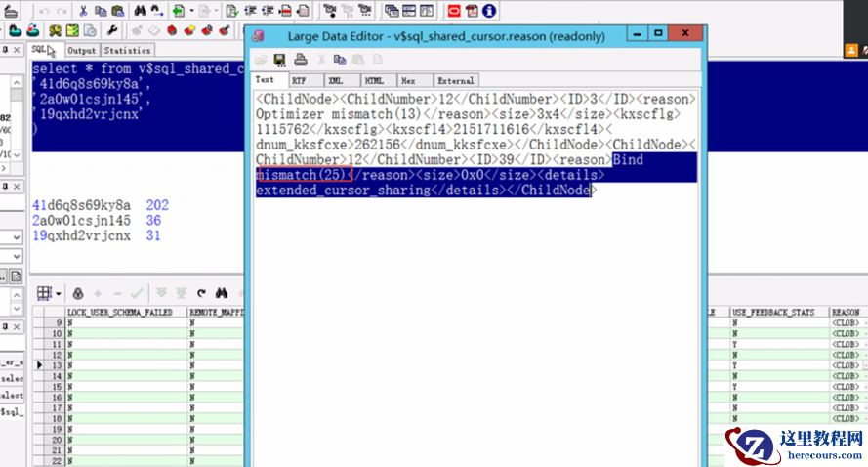
Task: Click the Print icon in Large Data Editor
Action: 301,60
